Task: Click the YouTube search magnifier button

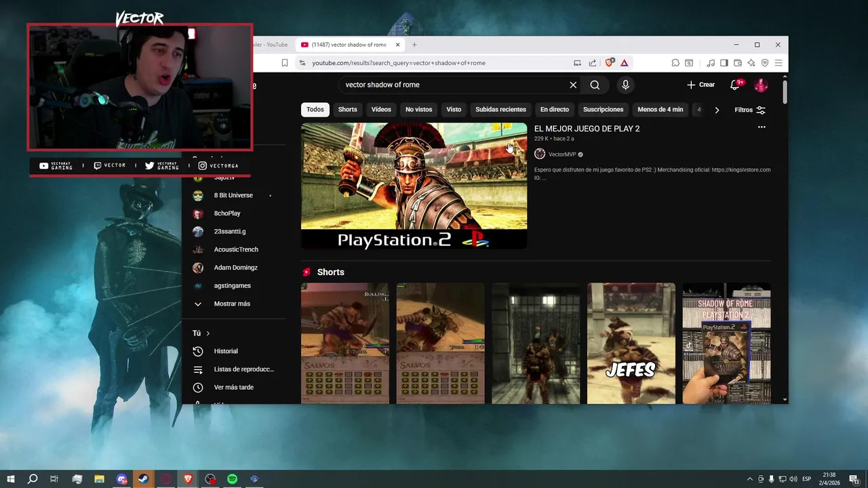Action: pos(595,85)
